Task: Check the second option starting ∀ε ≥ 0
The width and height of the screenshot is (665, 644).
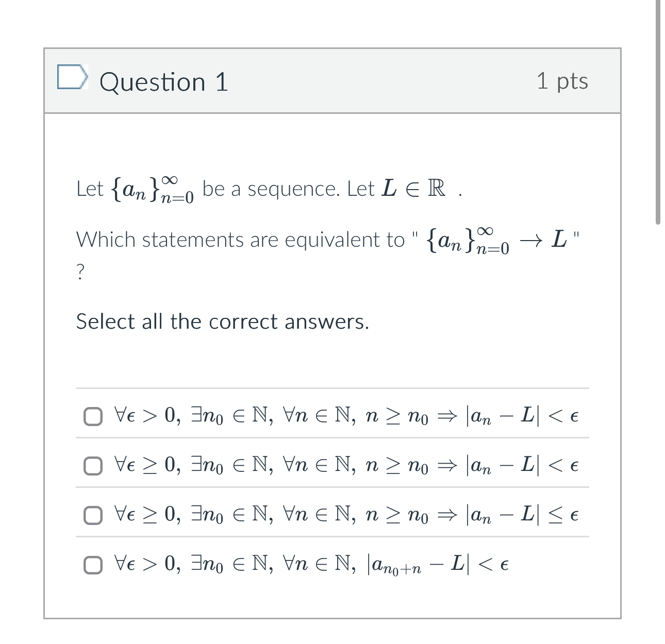Action: (x=93, y=467)
